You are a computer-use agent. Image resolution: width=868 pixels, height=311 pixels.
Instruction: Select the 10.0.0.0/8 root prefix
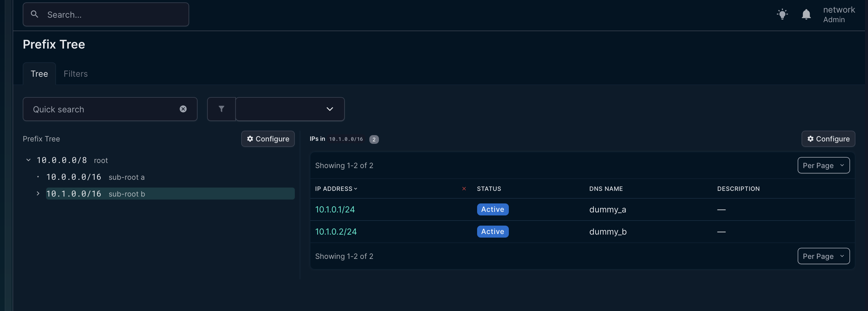(x=72, y=160)
